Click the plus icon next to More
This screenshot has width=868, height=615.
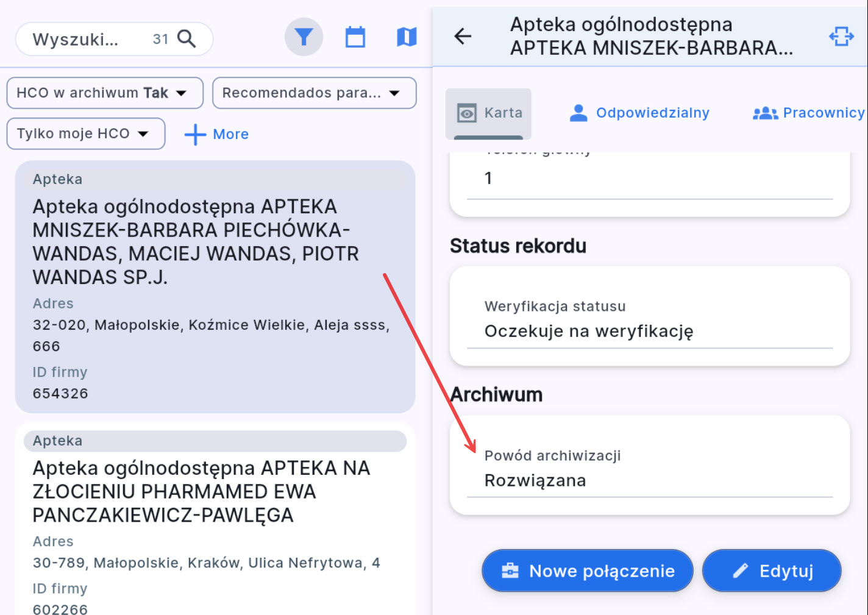coord(195,134)
